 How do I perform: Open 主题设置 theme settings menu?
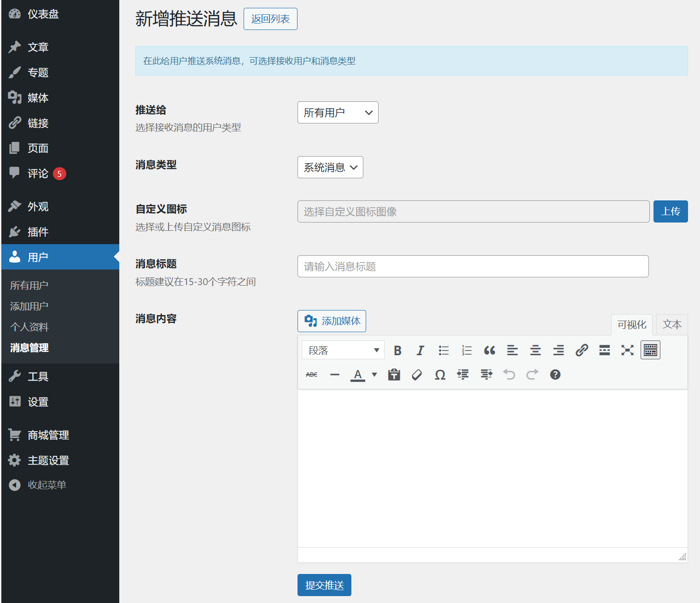(60, 460)
